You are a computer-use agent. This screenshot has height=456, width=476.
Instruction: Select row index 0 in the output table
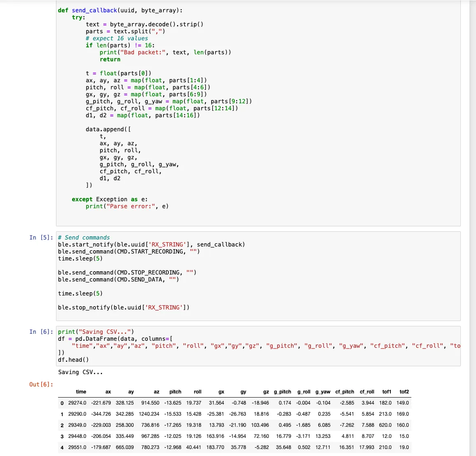(x=62, y=403)
